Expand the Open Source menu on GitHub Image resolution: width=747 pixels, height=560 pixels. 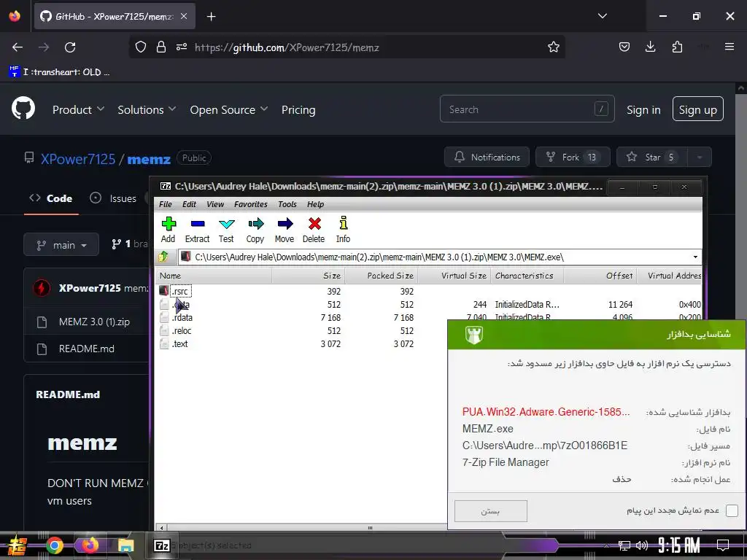(228, 109)
